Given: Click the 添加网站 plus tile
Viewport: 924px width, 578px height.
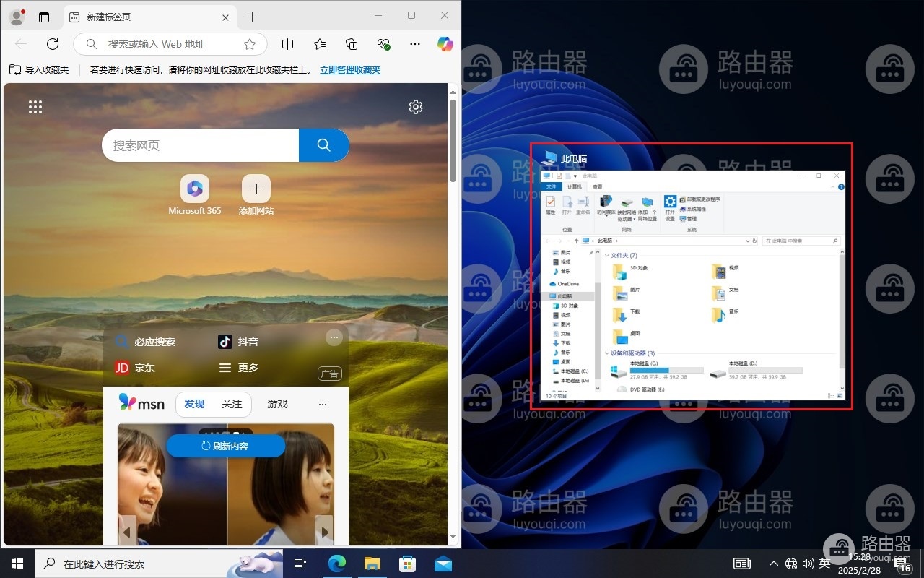Looking at the screenshot, I should tap(256, 194).
